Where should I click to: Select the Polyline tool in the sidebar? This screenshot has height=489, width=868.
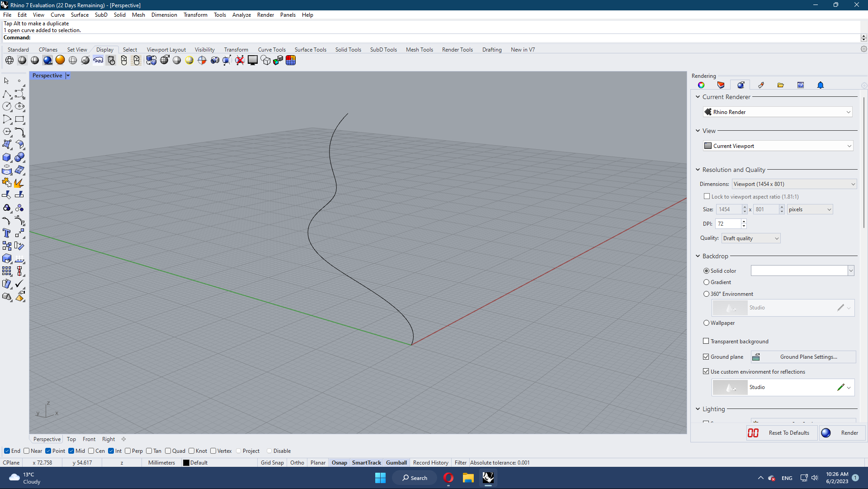click(x=7, y=94)
